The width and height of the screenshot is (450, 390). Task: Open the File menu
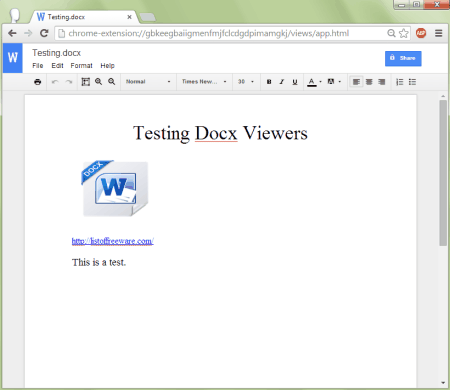point(38,66)
